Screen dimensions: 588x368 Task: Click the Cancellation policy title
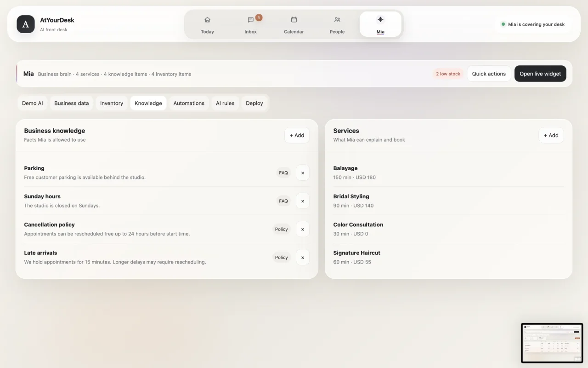click(50, 224)
